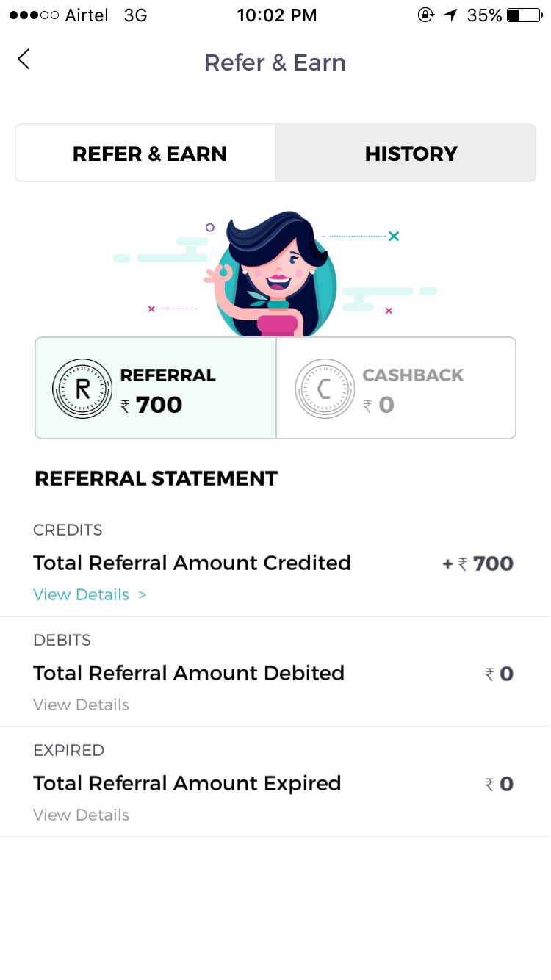Viewport: 551px width, 980px height.
Task: Open View Details under Debits
Action: [x=81, y=705]
